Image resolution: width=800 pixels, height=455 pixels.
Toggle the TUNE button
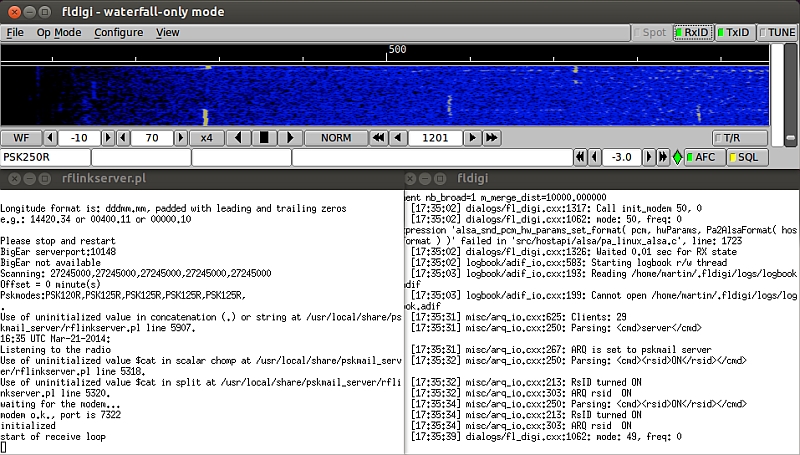[777, 33]
